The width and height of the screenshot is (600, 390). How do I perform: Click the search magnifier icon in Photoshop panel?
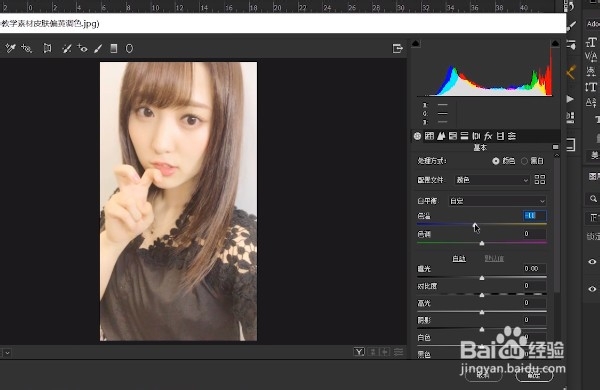pyautogui.click(x=593, y=199)
